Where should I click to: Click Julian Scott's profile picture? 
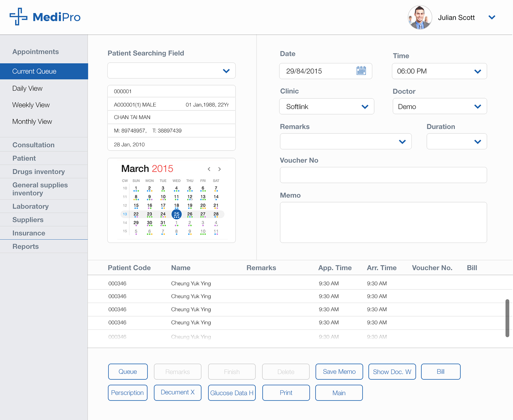tap(420, 17)
